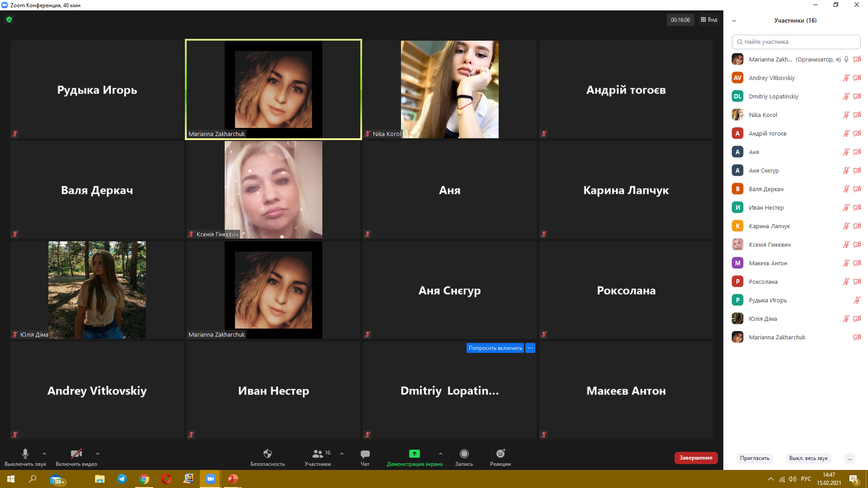The image size is (868, 488).
Task: Click the Найти участника search field
Action: click(x=796, y=42)
